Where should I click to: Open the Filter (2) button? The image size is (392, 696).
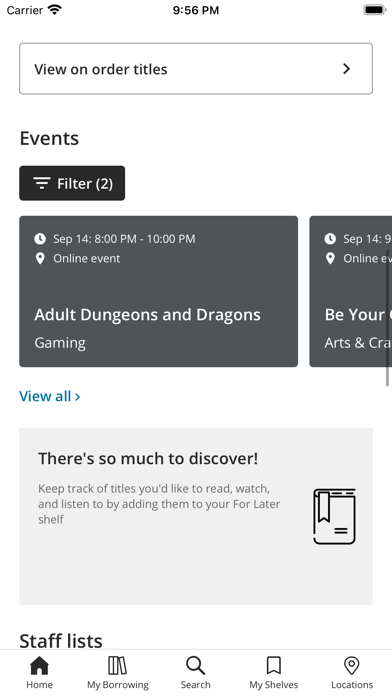pos(72,183)
